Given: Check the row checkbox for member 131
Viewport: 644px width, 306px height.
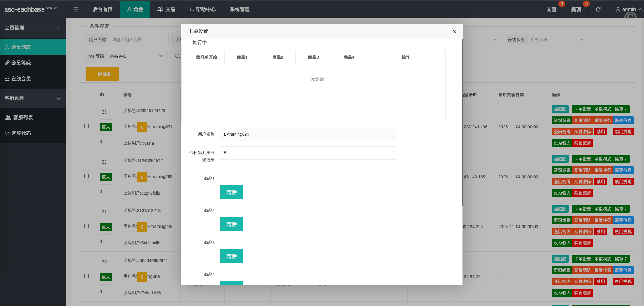Looking at the screenshot, I should 86,226.
